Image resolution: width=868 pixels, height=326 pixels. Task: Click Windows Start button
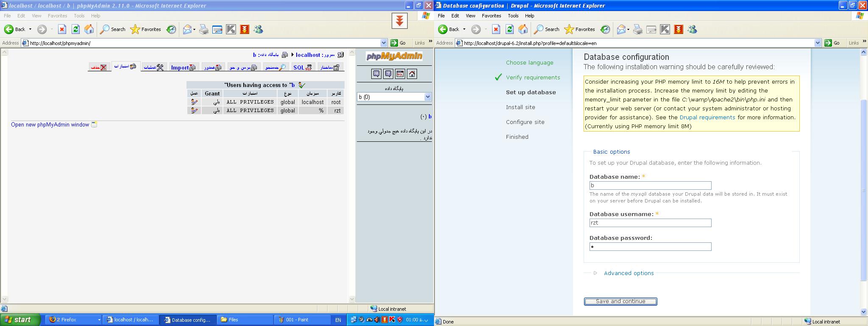coord(20,320)
